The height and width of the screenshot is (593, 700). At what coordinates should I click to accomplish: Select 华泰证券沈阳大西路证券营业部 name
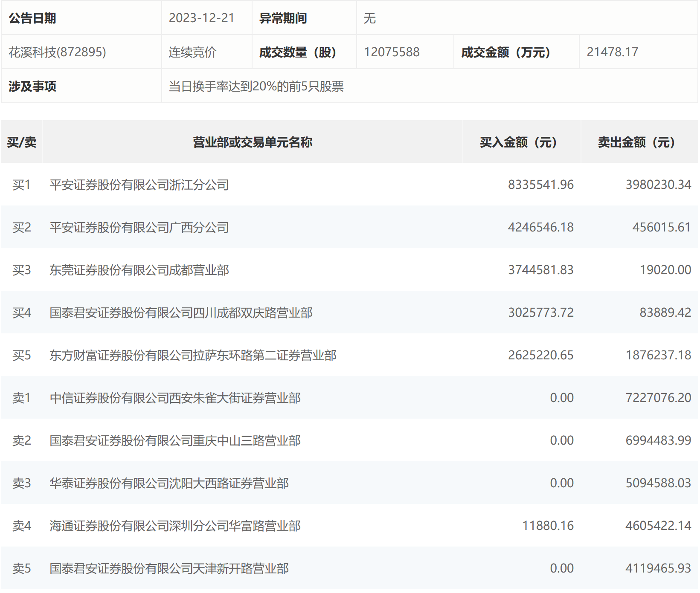click(x=169, y=483)
